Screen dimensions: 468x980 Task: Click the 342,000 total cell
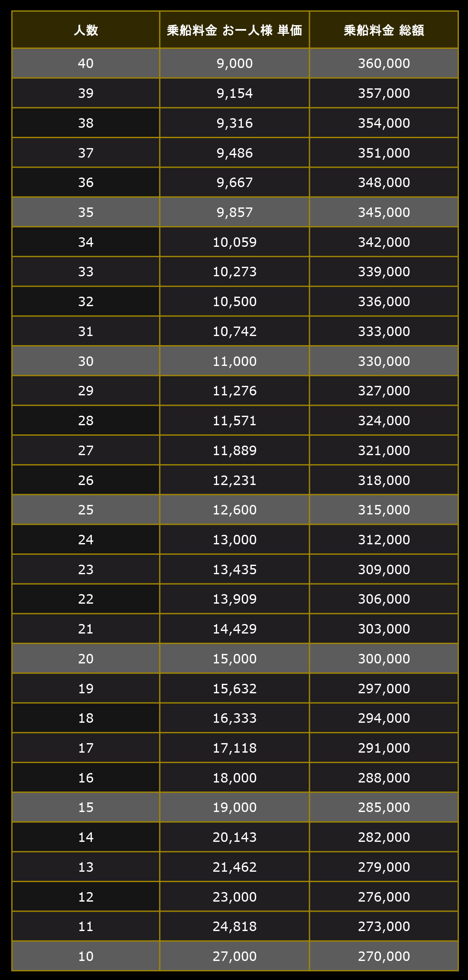pos(384,242)
